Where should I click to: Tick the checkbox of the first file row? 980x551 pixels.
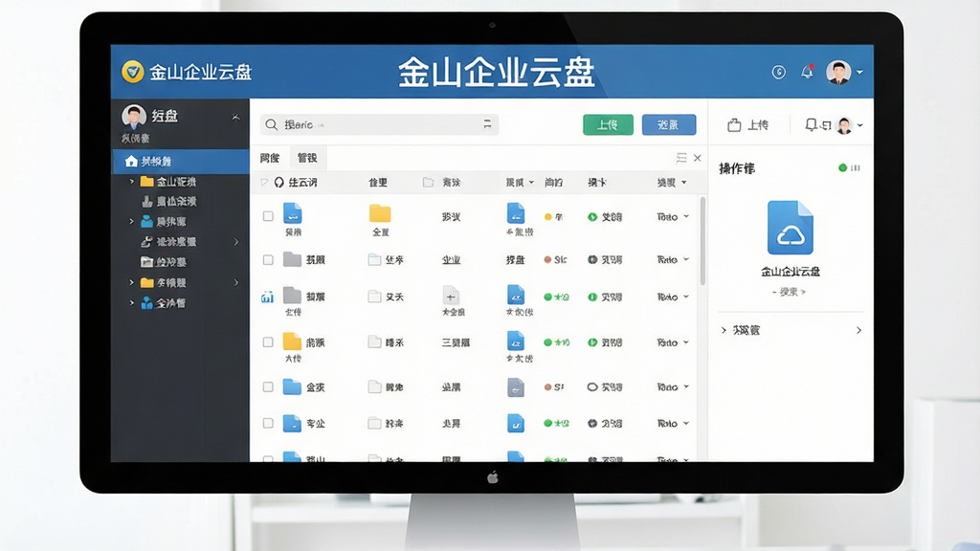tap(268, 216)
